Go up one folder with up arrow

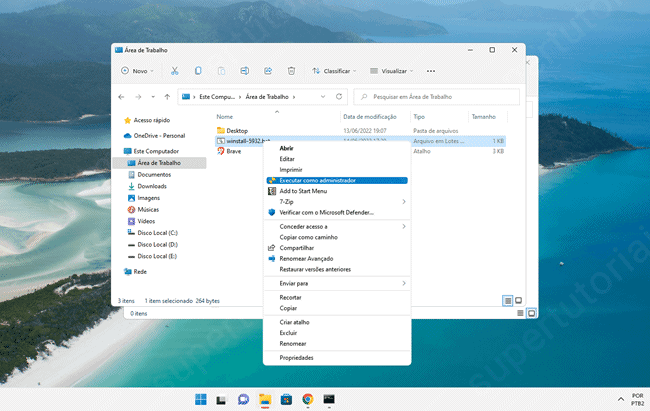click(x=165, y=97)
